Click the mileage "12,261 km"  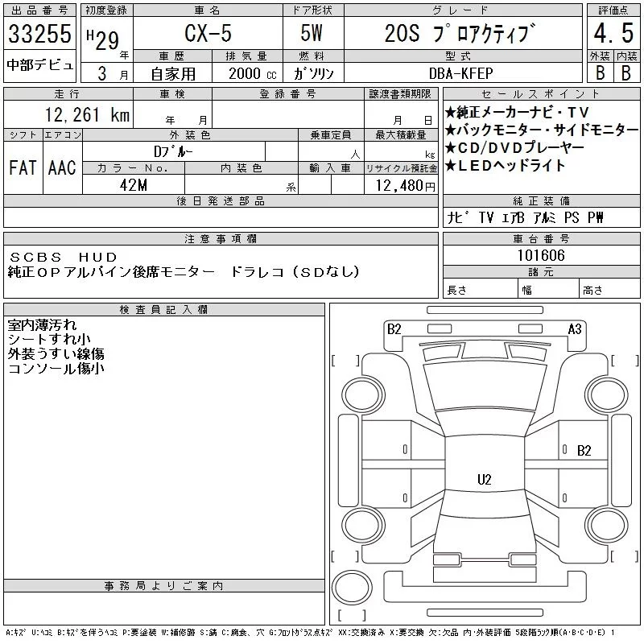click(87, 114)
